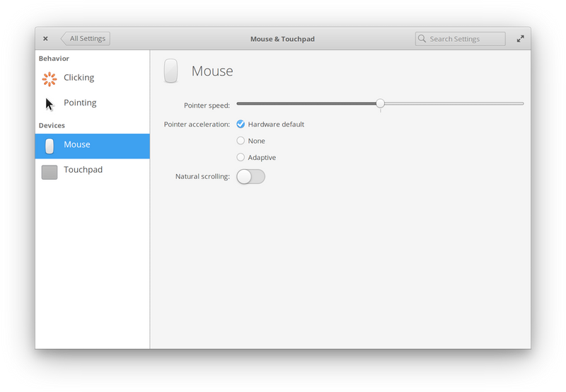Open the Clicking behavior page

[93, 78]
